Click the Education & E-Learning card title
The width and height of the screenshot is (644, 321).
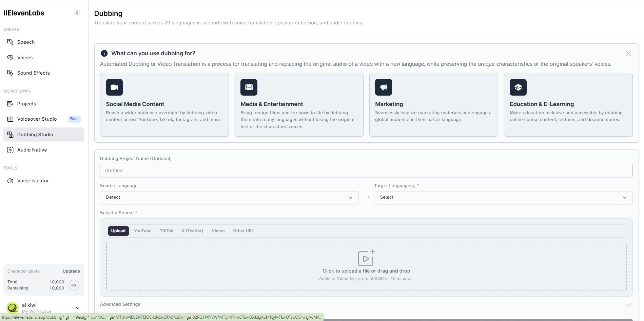pos(542,104)
